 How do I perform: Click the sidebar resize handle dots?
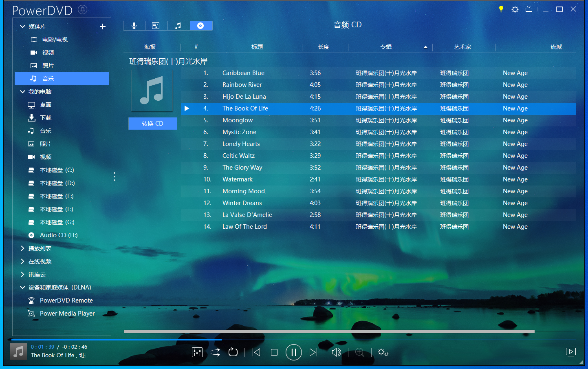115,177
